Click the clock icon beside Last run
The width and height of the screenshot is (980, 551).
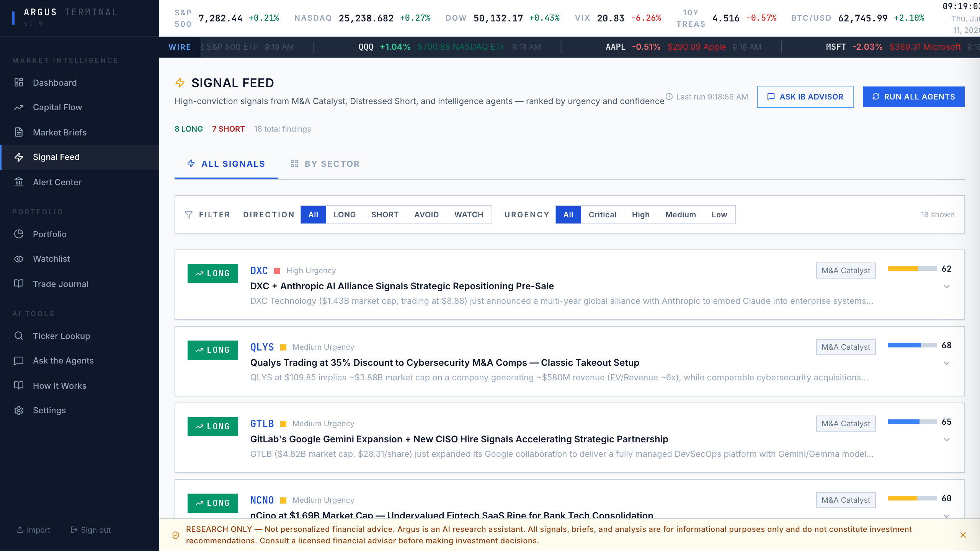point(669,96)
